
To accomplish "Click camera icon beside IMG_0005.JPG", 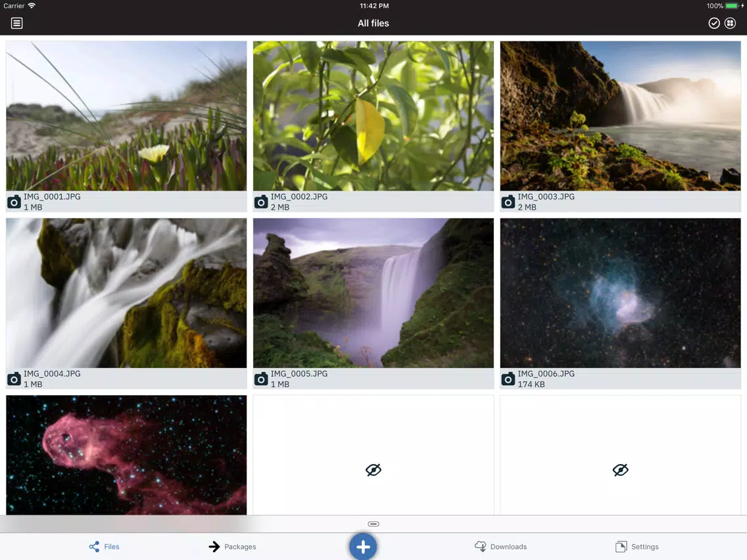I will pos(261,379).
